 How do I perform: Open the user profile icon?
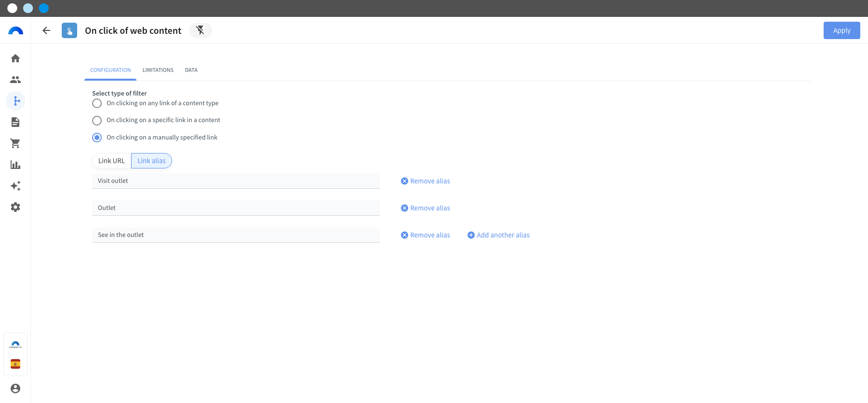click(x=15, y=389)
